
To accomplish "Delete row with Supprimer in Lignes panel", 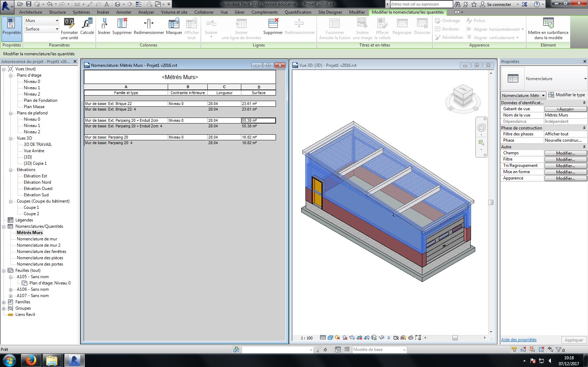I will pos(273,24).
